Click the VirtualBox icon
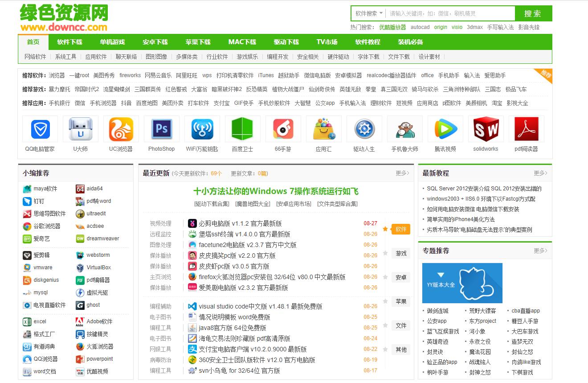The image size is (588, 383). (x=80, y=268)
